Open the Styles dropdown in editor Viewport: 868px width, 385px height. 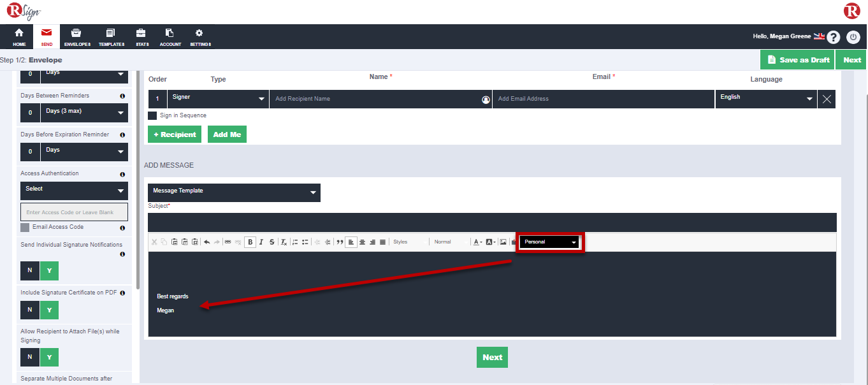tap(409, 242)
